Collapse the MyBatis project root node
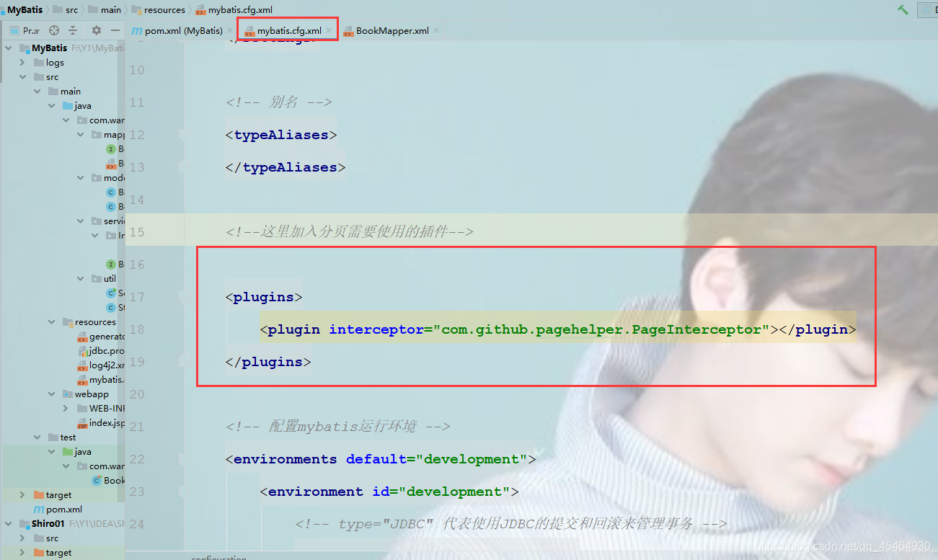Viewport: 938px width, 560px height. [x=9, y=48]
